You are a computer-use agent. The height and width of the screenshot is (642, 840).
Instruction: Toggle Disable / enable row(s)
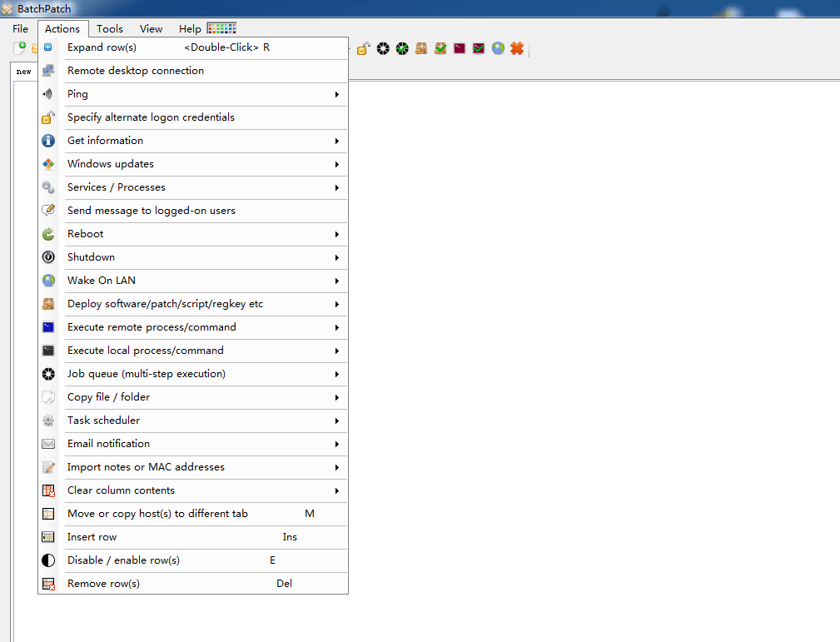[123, 560]
